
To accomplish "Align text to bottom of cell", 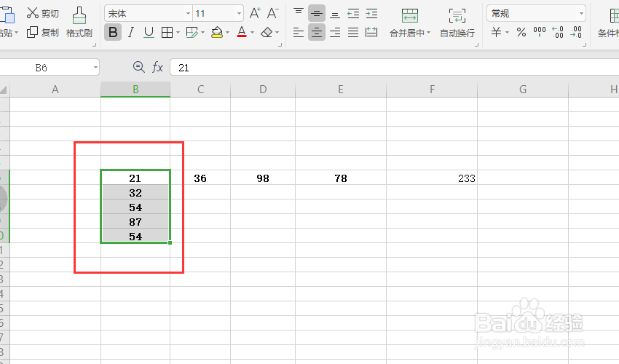I will tap(335, 14).
